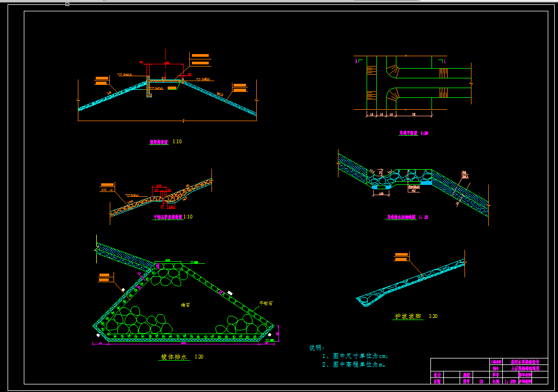Click the left section mark 1 in plan view
Image resolution: width=558 pixels, height=392 pixels.
click(x=356, y=62)
